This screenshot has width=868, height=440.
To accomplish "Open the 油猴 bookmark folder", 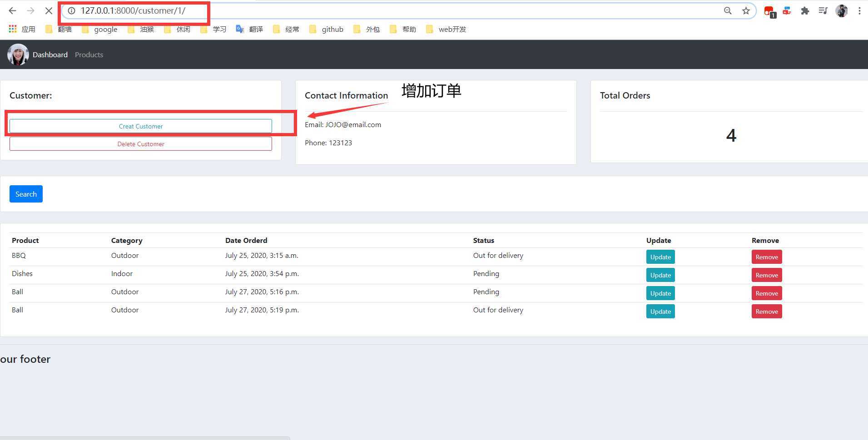I will [141, 29].
